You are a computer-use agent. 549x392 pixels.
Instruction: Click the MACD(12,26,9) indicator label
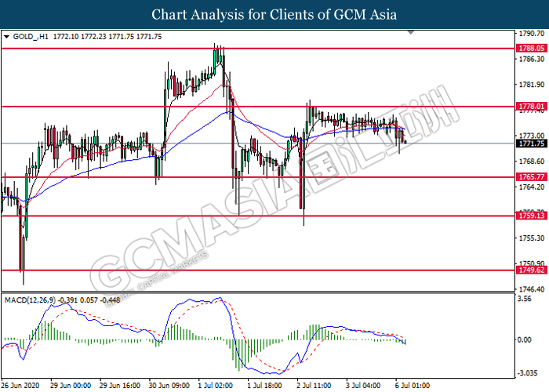coord(30,300)
